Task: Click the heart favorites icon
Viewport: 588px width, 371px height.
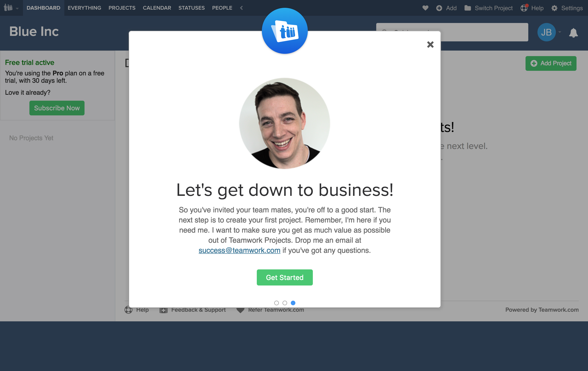Action: 425,8
